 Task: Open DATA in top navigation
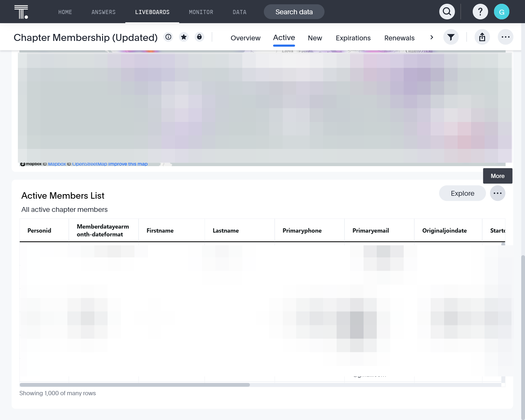point(240,12)
